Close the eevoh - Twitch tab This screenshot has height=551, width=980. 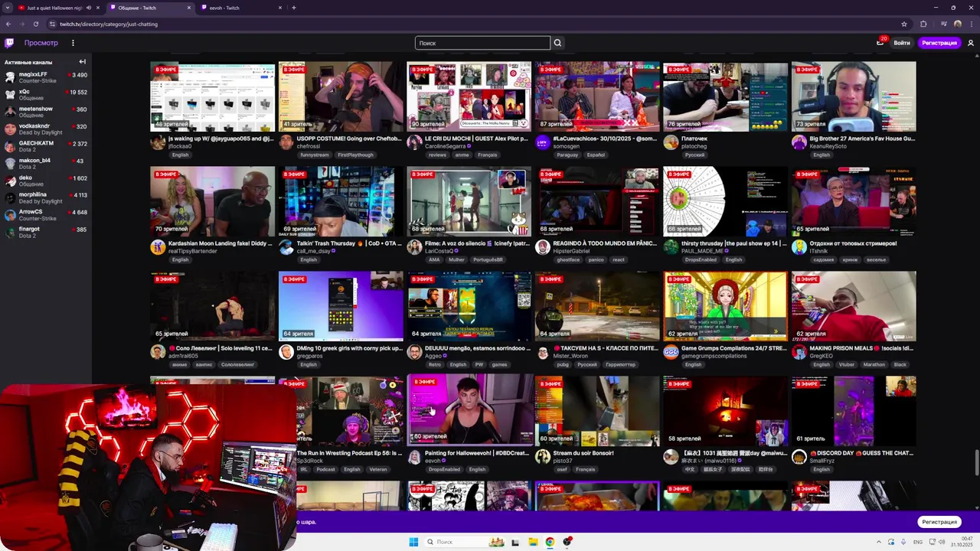click(x=280, y=8)
